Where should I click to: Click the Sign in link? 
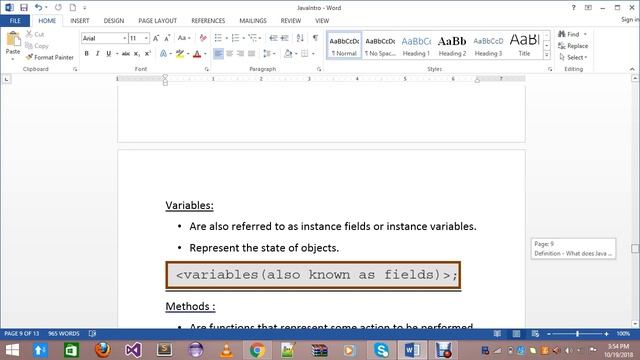630,20
